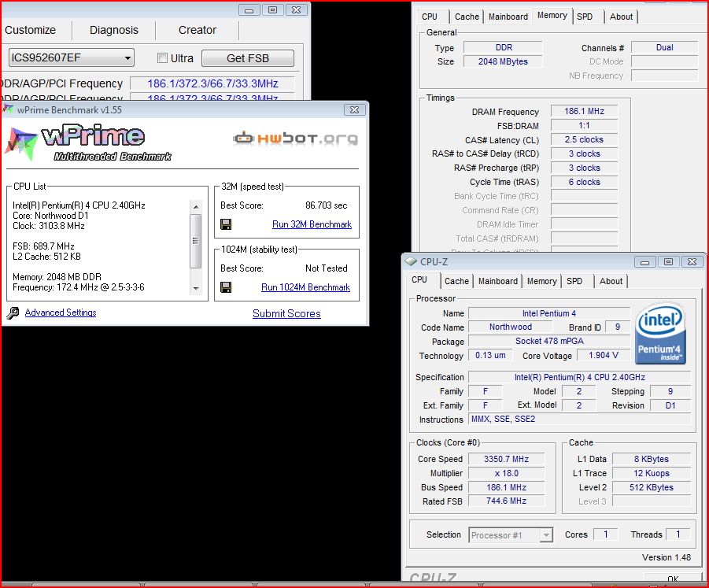Click the memory Size 2048 MBytes field

point(503,61)
